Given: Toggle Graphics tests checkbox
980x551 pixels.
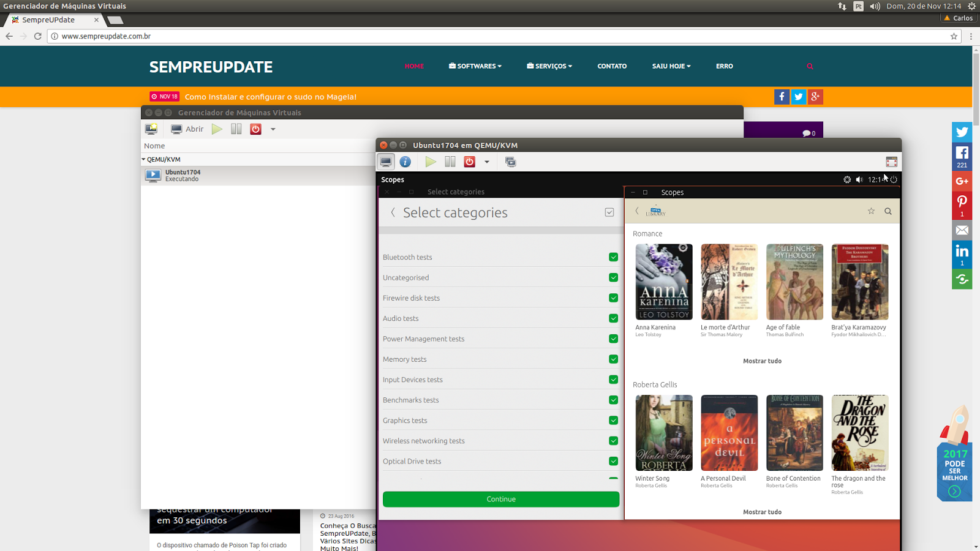Looking at the screenshot, I should tap(613, 420).
